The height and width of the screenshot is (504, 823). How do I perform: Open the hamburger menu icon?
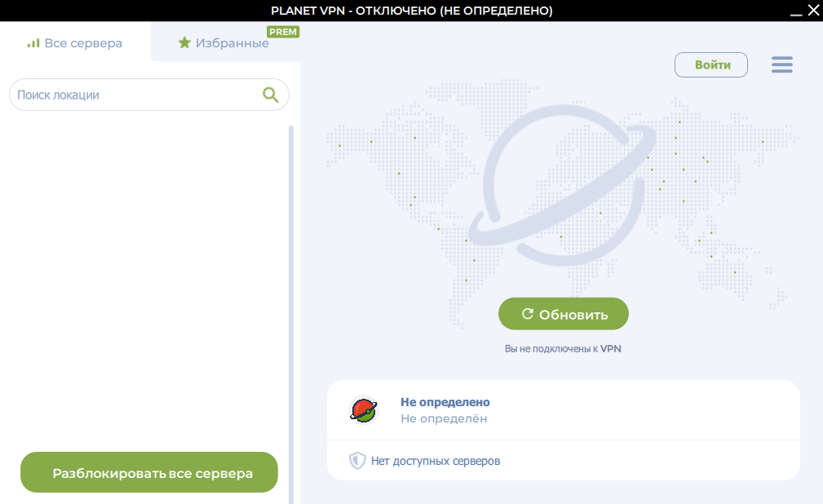[781, 64]
